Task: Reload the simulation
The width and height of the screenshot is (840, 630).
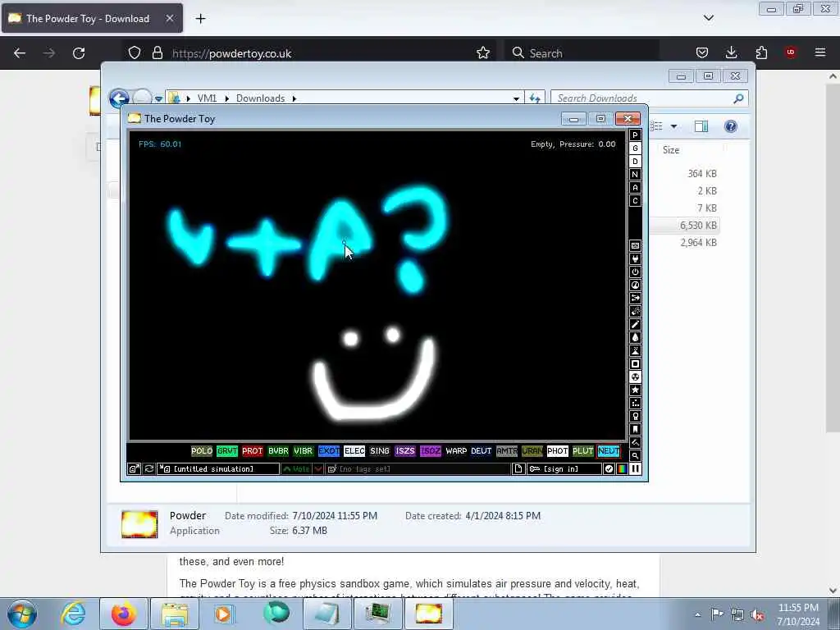Action: click(x=149, y=468)
